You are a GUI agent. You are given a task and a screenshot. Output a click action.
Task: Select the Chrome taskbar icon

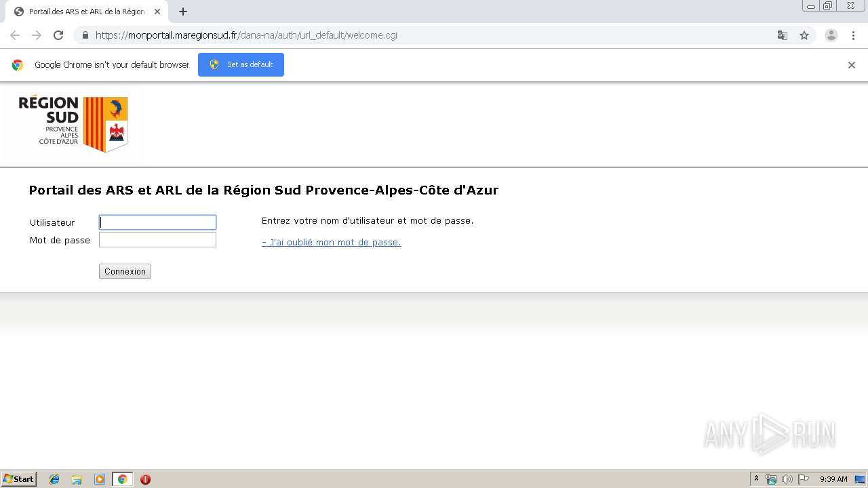(122, 479)
